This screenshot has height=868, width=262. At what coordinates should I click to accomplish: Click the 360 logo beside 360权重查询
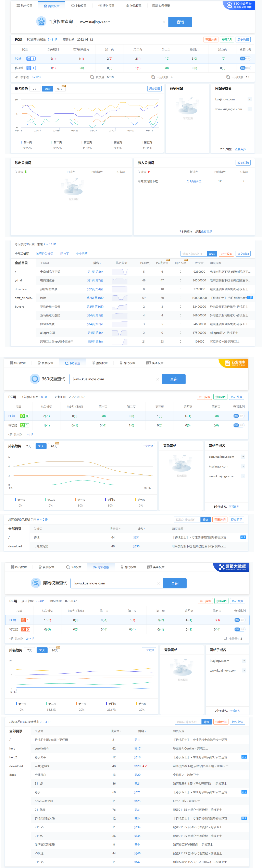[x=35, y=379]
